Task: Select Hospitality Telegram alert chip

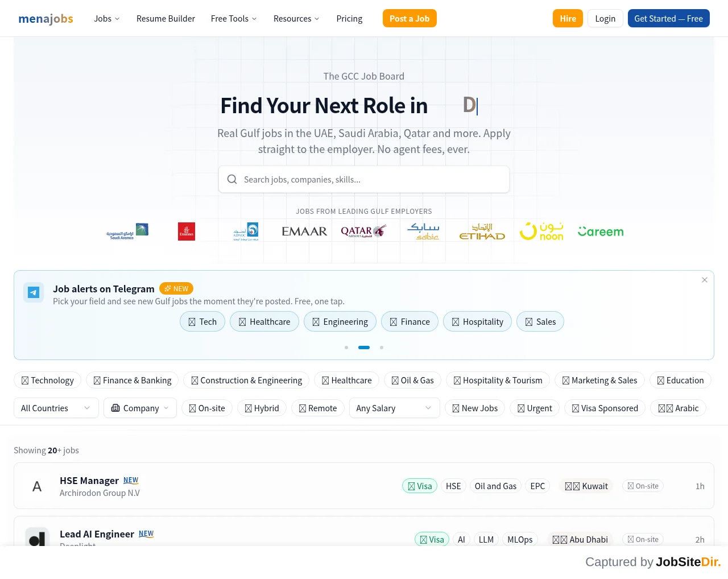Action: [477, 322]
